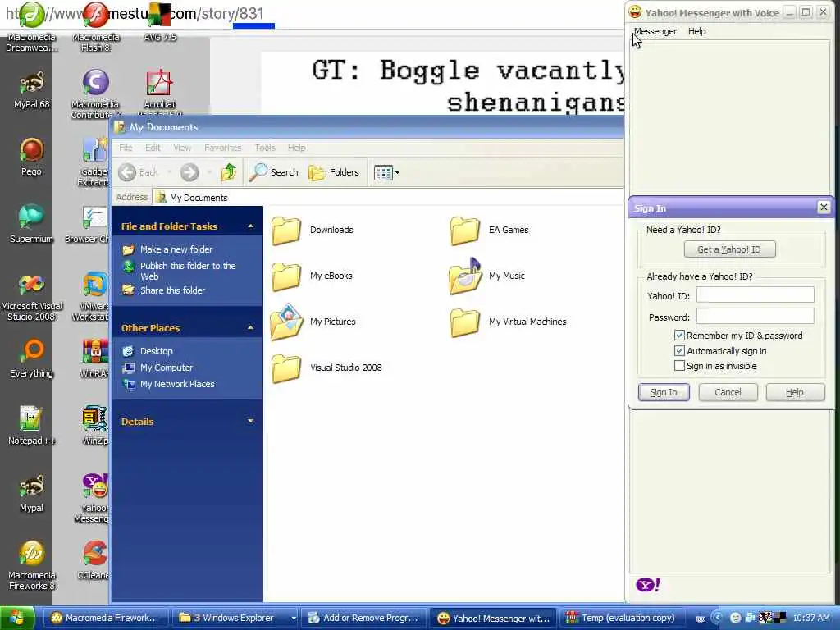Select the Everything desktop icon
Screen dimensions: 840x630
pos(32,358)
